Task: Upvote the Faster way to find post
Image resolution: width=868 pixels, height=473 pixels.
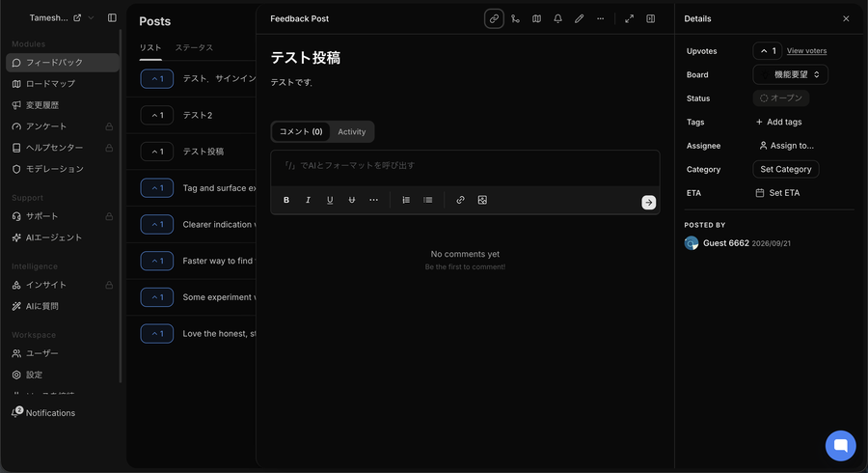Action: coord(156,261)
